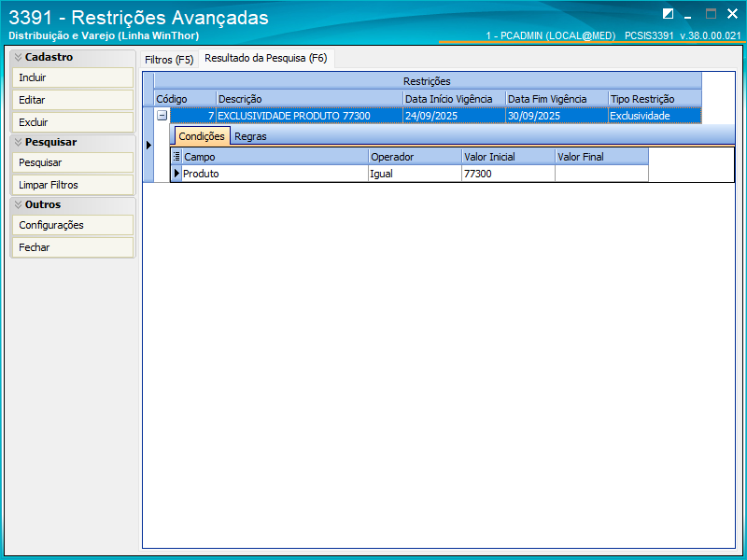Select the Resultado da Pesquisa (F6) tab
The image size is (747, 560).
tap(266, 59)
